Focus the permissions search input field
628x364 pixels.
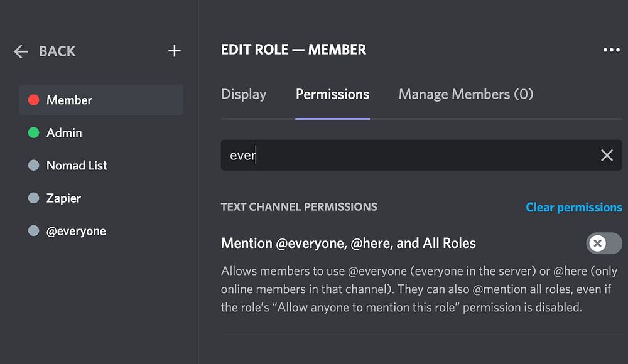click(x=402, y=155)
